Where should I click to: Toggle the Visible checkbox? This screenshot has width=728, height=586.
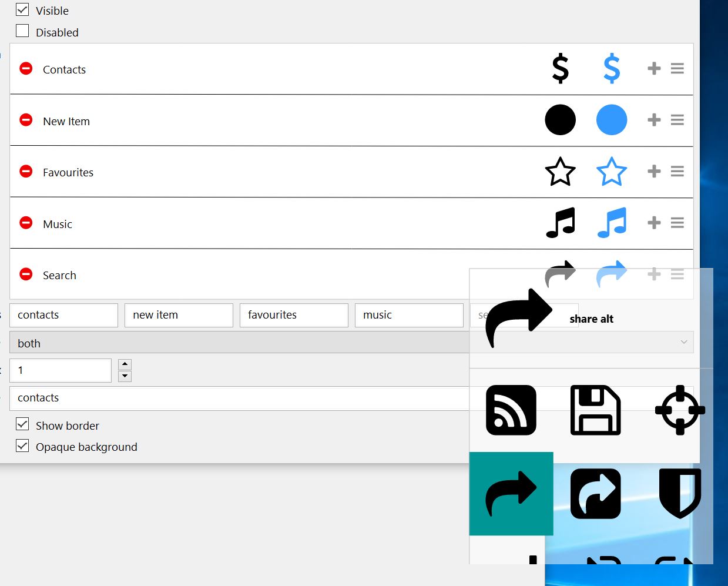[22, 10]
